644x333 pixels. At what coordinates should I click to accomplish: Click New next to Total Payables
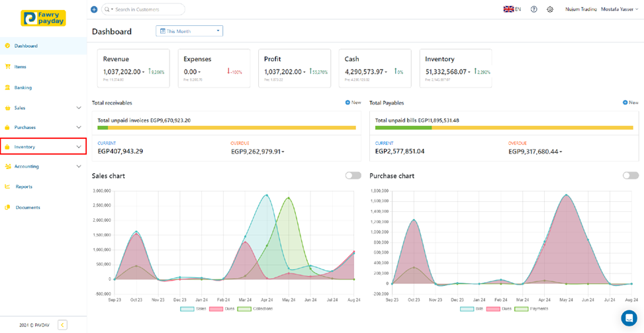coord(630,103)
